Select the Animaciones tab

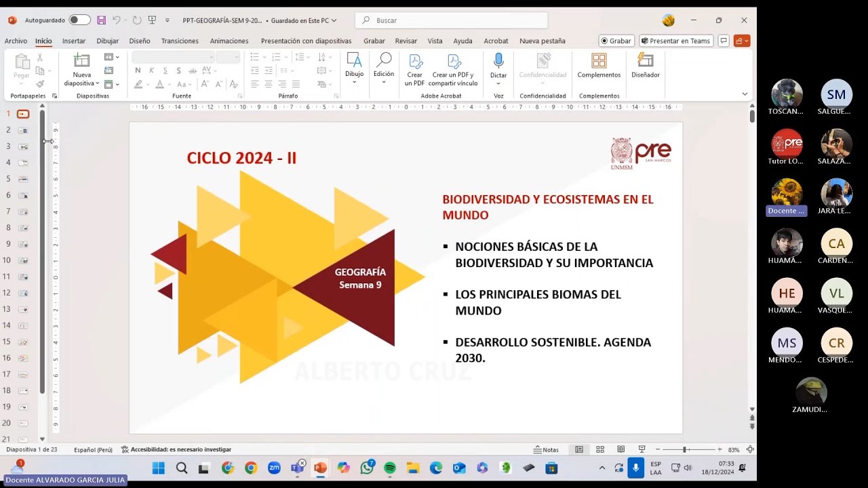tap(229, 41)
